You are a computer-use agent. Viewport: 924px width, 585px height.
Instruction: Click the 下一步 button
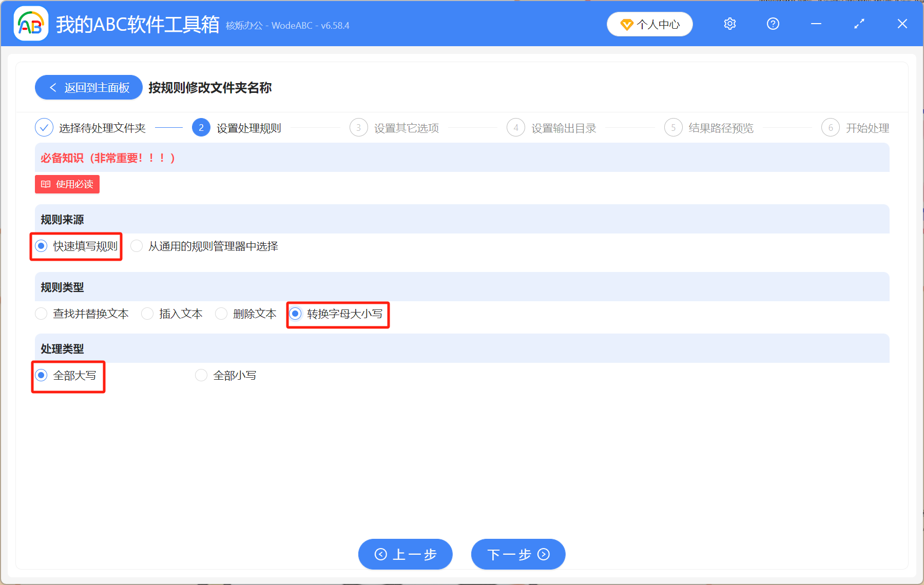(x=517, y=554)
